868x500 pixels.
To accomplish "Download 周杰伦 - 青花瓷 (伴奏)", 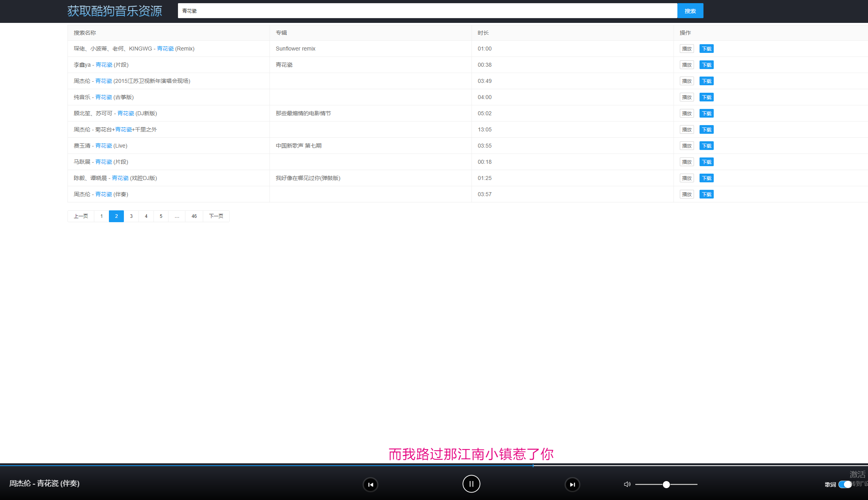I will [706, 194].
